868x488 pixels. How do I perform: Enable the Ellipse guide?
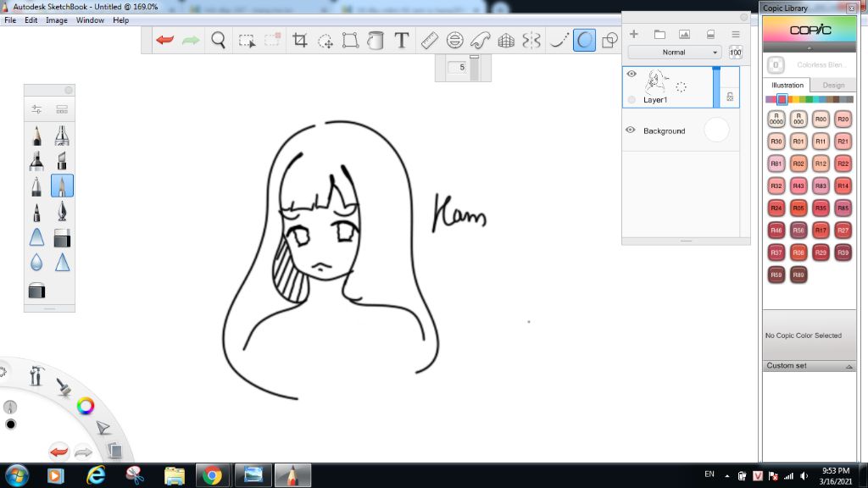pos(454,41)
